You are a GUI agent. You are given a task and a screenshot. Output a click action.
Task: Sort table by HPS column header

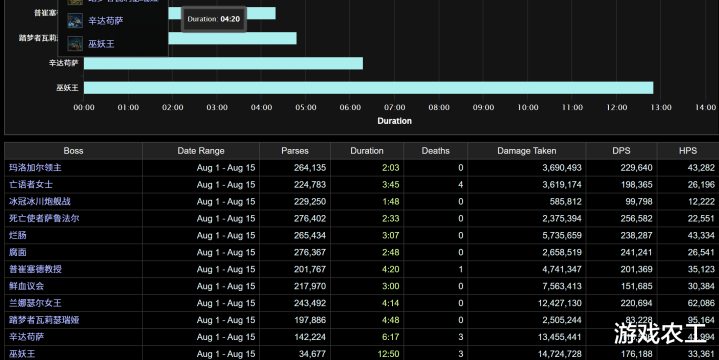[x=688, y=151]
